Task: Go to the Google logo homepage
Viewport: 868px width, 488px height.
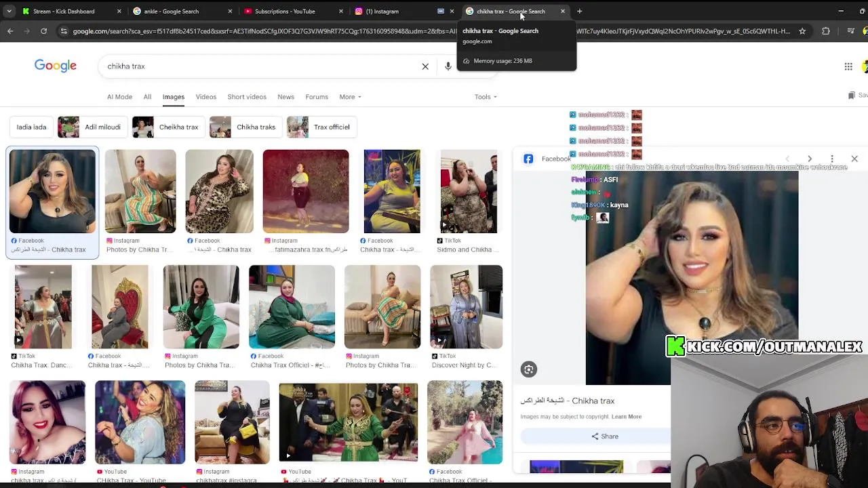Action: tap(56, 66)
